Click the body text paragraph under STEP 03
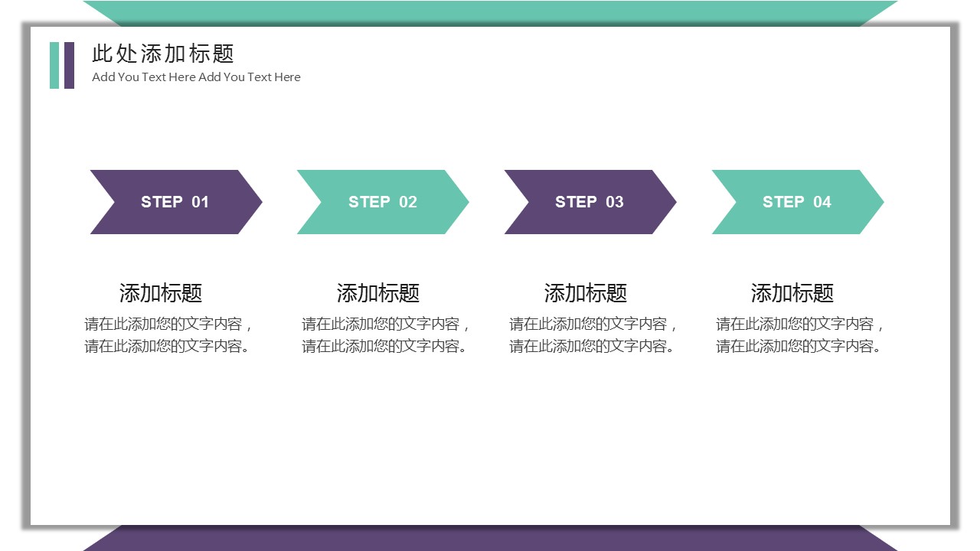 click(x=593, y=335)
